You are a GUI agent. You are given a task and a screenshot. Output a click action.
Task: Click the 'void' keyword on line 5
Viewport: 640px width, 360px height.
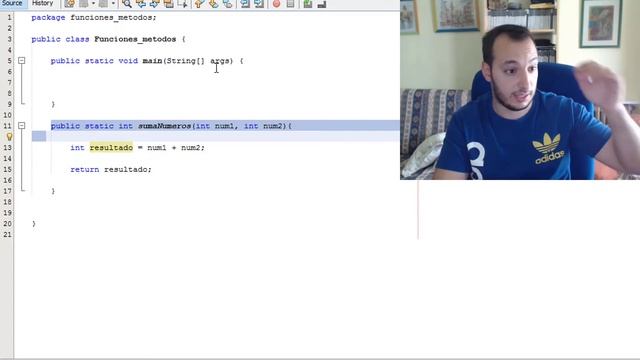[128, 61]
